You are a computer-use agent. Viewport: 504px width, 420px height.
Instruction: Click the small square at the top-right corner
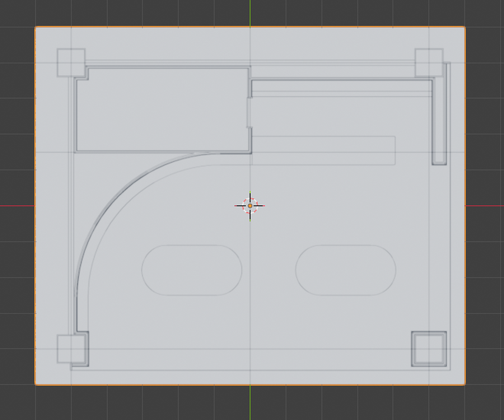(429, 63)
